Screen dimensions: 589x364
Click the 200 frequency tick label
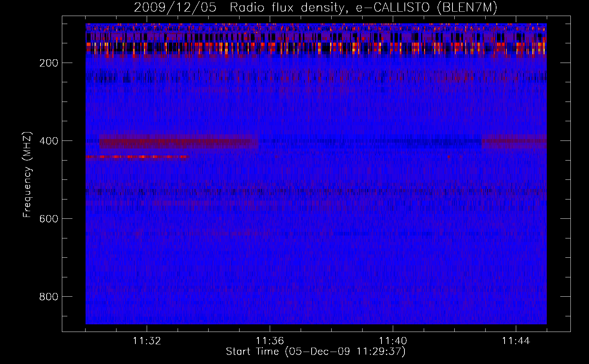(x=49, y=63)
